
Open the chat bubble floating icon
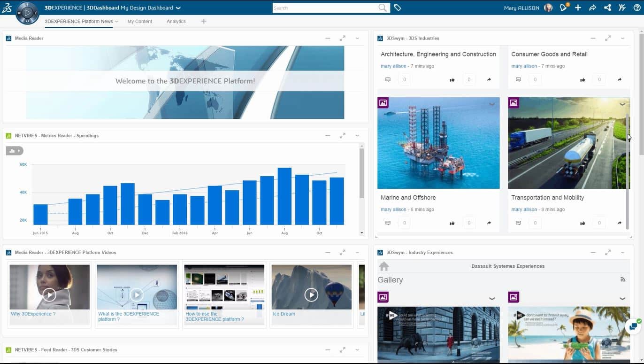633,325
